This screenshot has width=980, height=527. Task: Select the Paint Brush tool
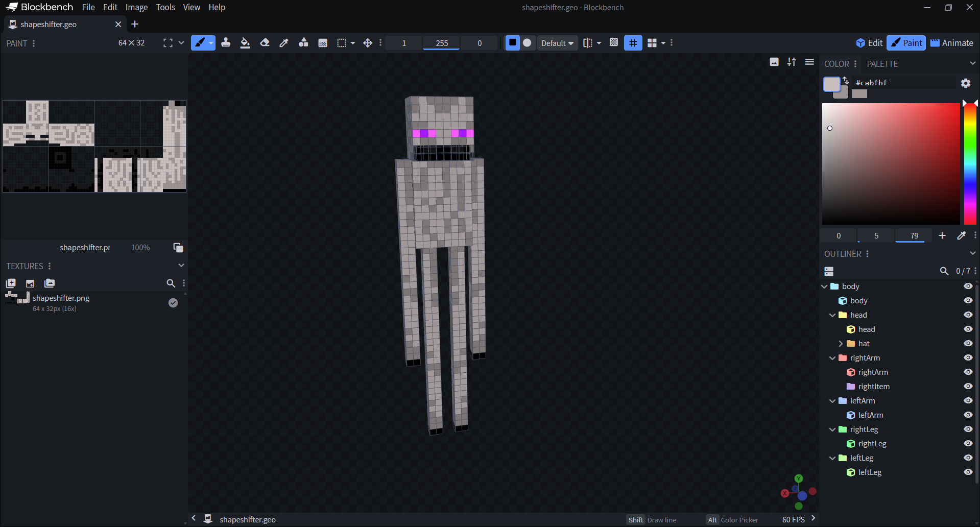pyautogui.click(x=200, y=43)
